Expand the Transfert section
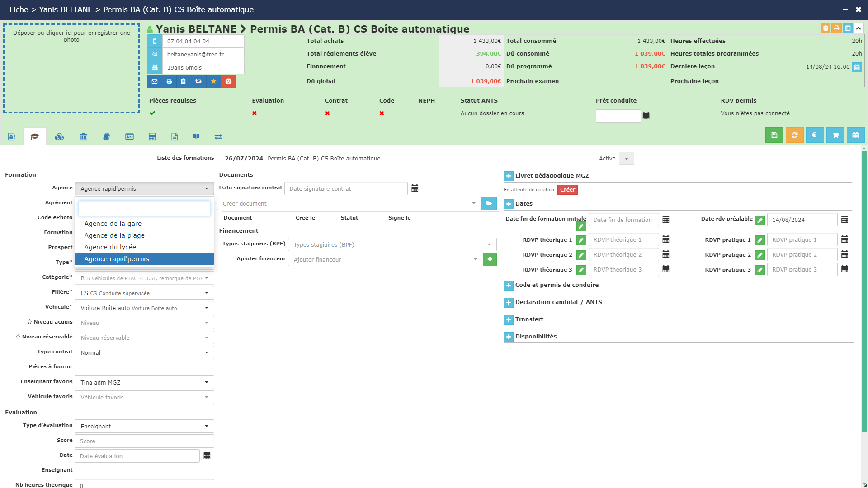This screenshot has width=868, height=488. pos(509,319)
